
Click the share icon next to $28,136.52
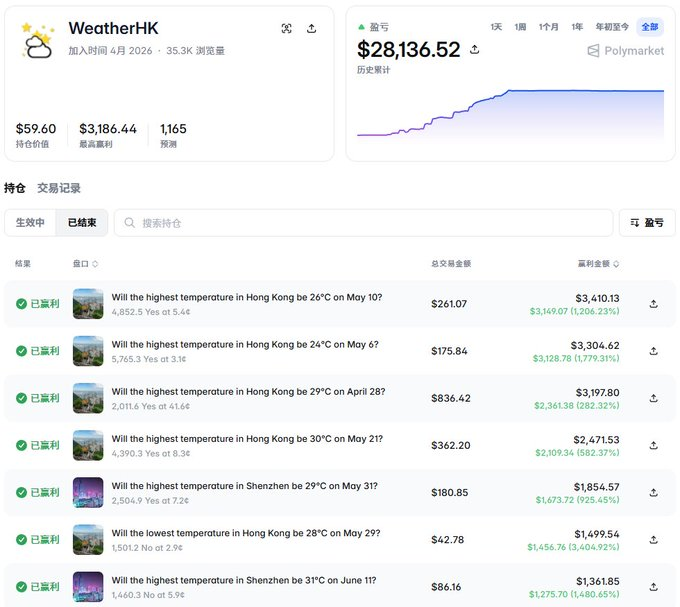coord(474,49)
